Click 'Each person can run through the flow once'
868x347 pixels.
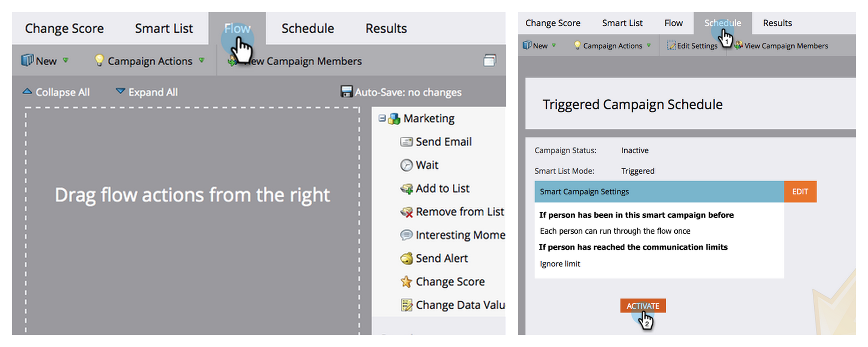[x=615, y=231]
